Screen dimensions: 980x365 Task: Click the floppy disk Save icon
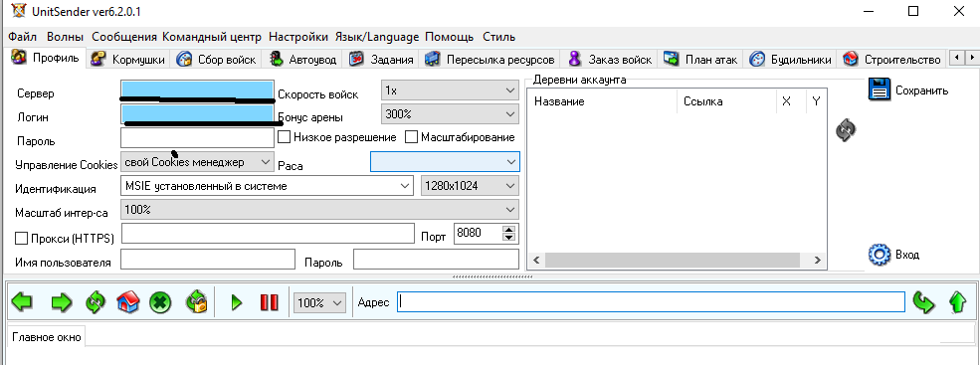[879, 90]
